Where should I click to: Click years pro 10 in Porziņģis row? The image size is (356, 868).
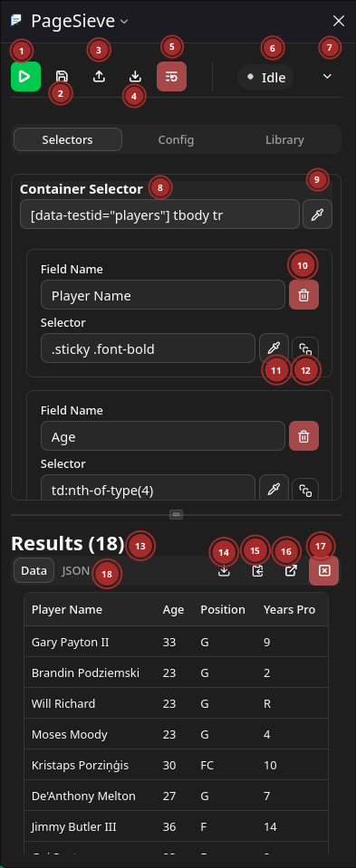(271, 765)
